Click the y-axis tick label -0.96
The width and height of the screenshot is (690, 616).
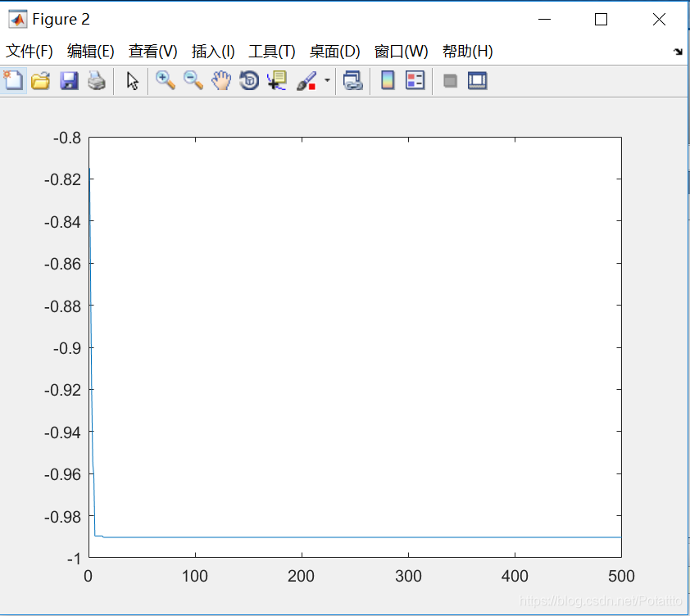[x=63, y=475]
